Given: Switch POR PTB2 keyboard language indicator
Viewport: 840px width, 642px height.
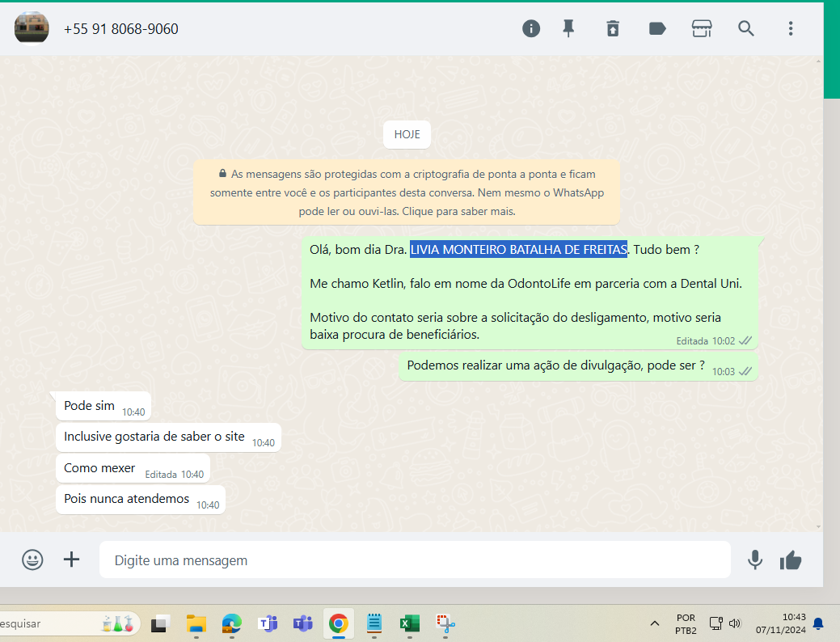Looking at the screenshot, I should click(686, 624).
